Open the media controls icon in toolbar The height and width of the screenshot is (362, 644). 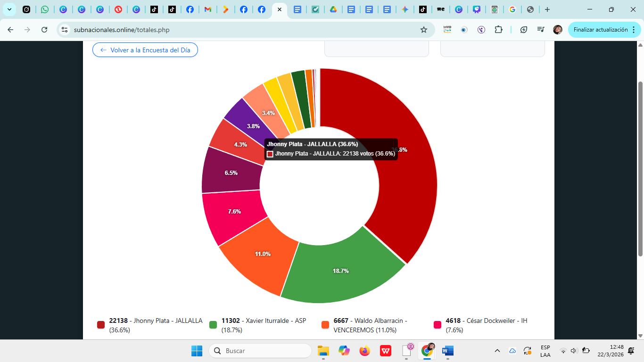point(541,30)
